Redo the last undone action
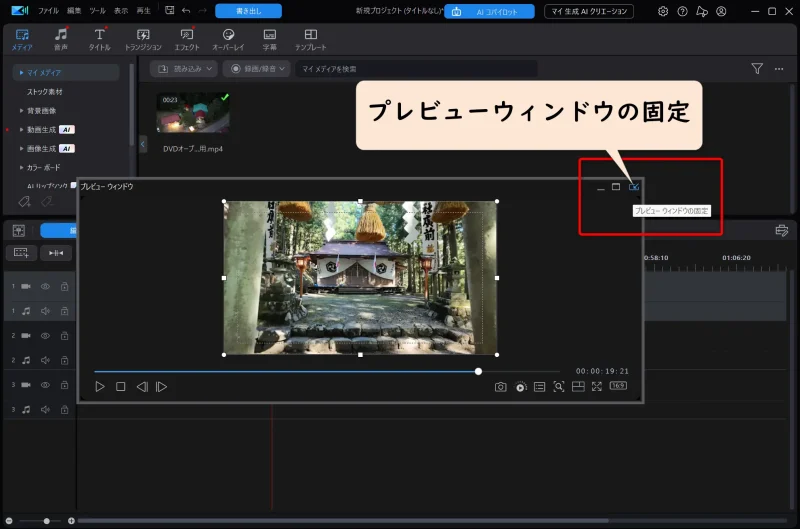 pos(202,10)
